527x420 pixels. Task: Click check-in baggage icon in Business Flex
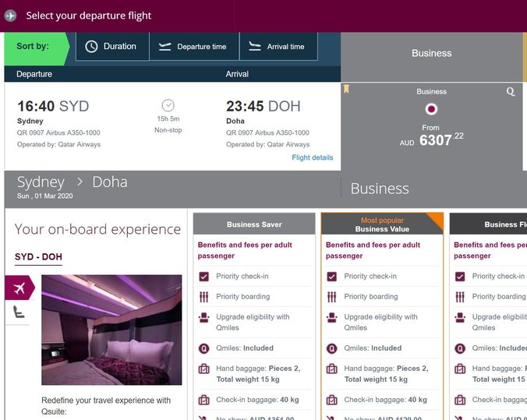[x=460, y=400]
